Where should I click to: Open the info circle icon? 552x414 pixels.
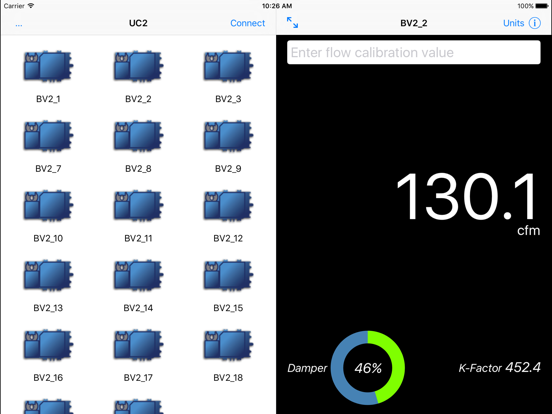click(535, 23)
